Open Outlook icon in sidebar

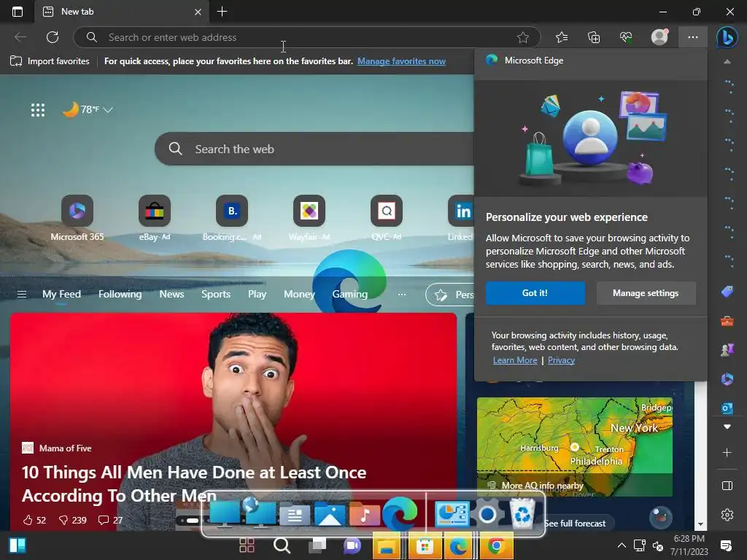tap(727, 408)
